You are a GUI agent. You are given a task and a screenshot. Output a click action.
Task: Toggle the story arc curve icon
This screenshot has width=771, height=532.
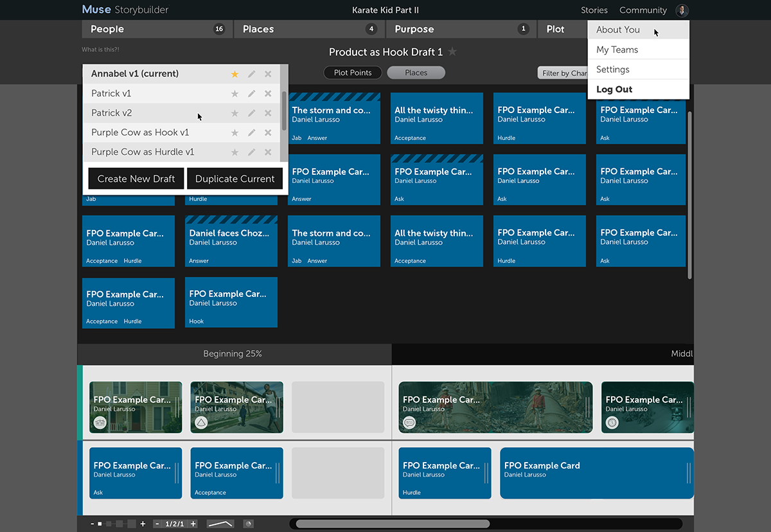pos(220,524)
